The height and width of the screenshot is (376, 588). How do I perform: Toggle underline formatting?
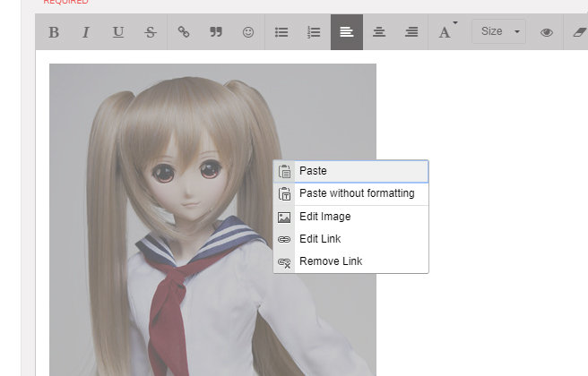coord(118,32)
